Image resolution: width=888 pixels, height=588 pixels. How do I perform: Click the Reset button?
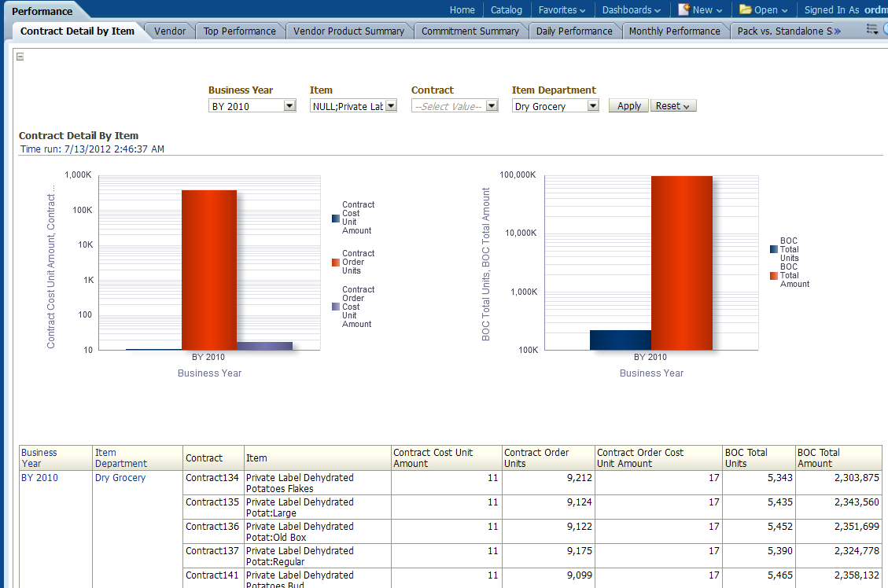(672, 106)
